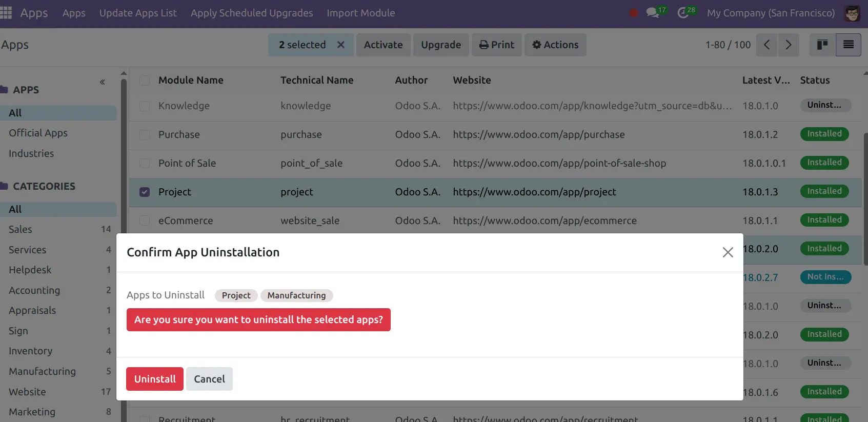Viewport: 868px width, 422px height.
Task: Open Apply Scheduled Upgrades menu
Action: [252, 13]
